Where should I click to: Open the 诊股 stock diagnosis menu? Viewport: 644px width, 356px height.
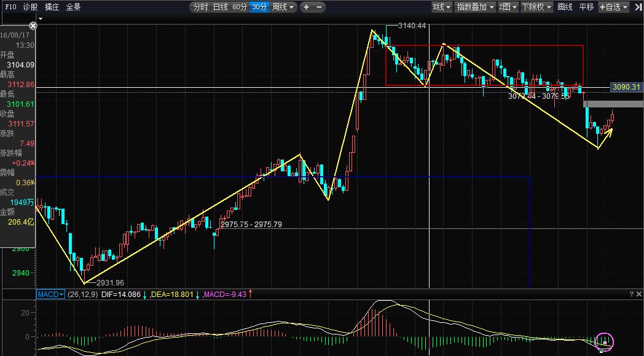[x=30, y=7]
